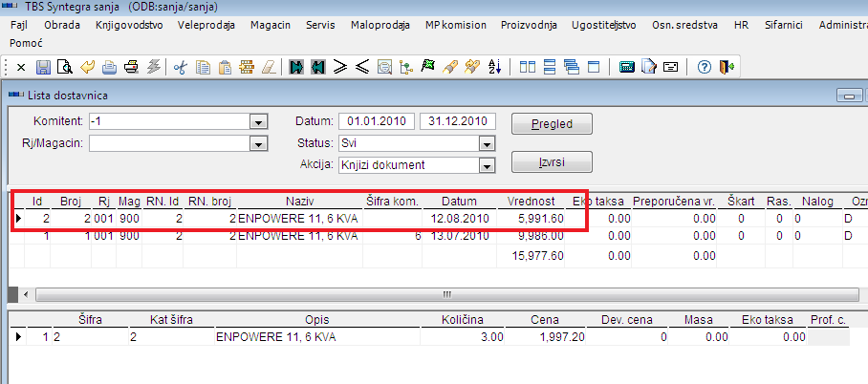The height and width of the screenshot is (384, 868).
Task: Open the Rj/Magacin dropdown list
Action: click(256, 143)
